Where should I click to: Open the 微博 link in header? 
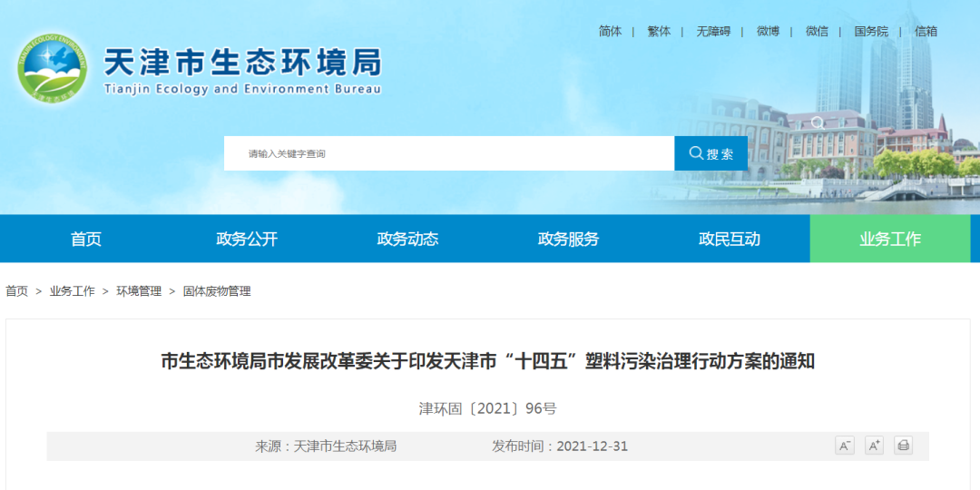coord(768,31)
